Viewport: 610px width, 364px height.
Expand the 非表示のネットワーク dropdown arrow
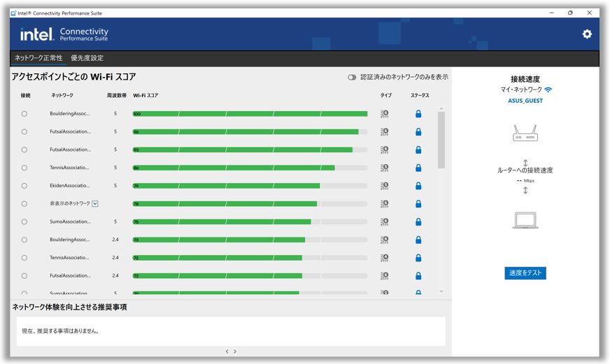95,203
